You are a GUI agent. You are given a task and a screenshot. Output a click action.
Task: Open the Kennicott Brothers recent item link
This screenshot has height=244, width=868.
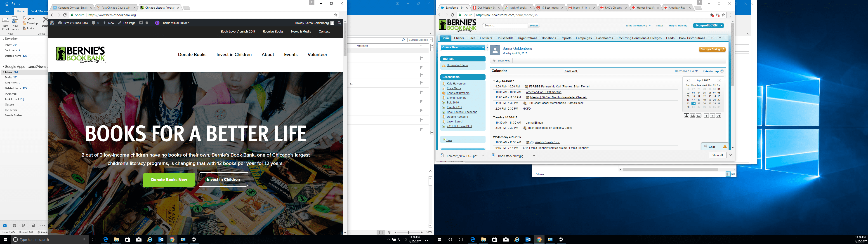pyautogui.click(x=458, y=93)
